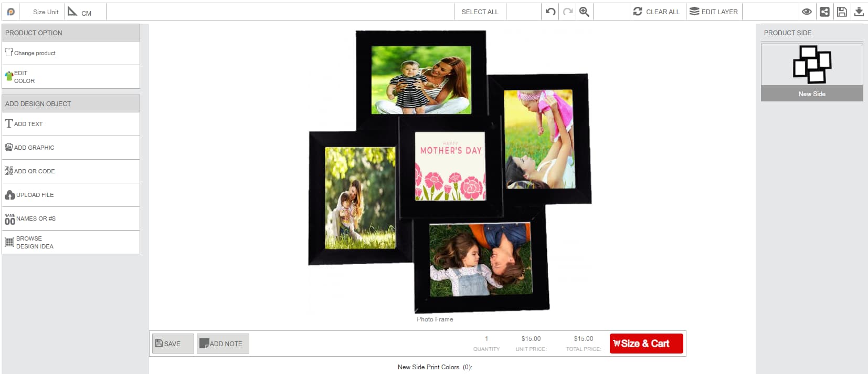Click the zoom magnifier icon

pos(584,12)
